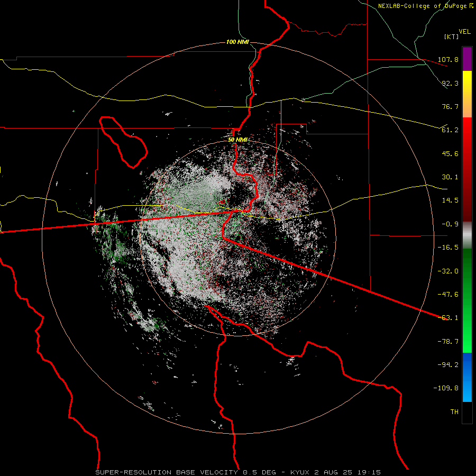Pick the black TH segment of color bar
The height and width of the screenshot is (476, 476).
(x=467, y=412)
